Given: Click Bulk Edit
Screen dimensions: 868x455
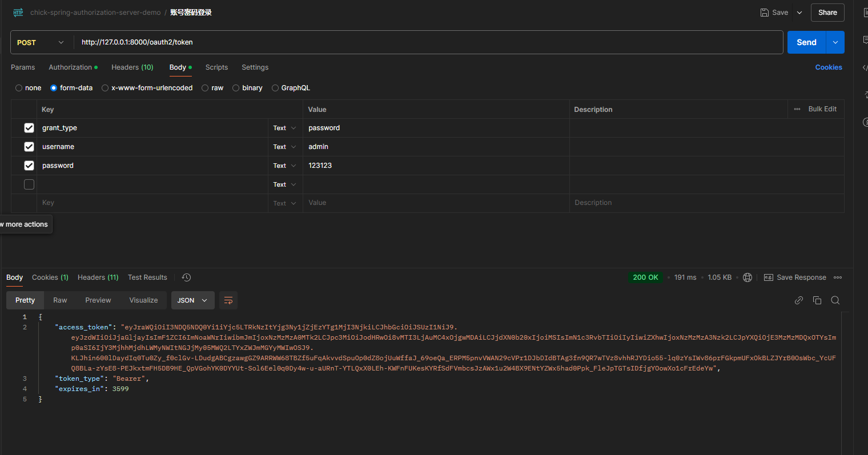Looking at the screenshot, I should coord(822,109).
